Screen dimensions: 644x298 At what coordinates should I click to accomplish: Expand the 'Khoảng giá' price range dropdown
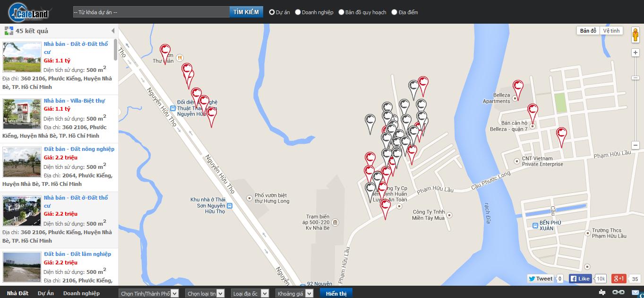pos(294,294)
